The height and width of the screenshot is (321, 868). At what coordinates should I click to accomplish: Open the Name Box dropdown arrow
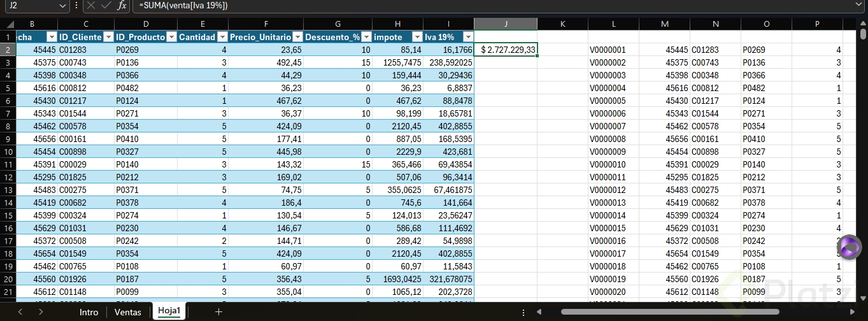tap(62, 5)
